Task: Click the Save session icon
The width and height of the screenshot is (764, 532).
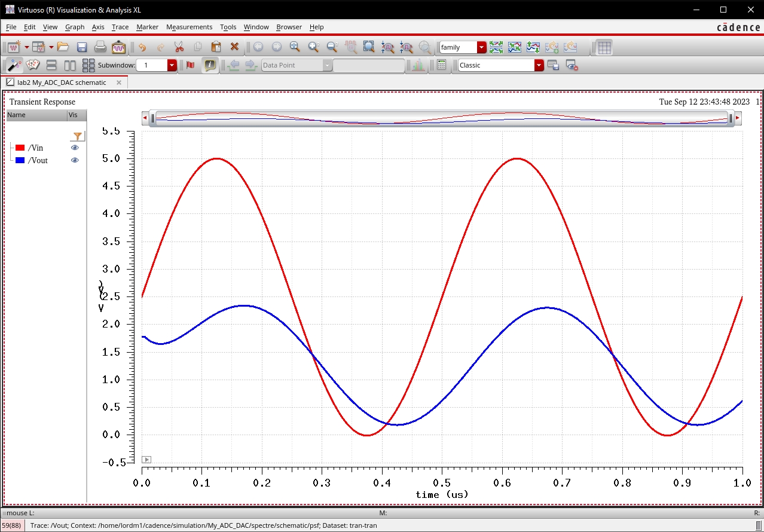Action: (82, 47)
